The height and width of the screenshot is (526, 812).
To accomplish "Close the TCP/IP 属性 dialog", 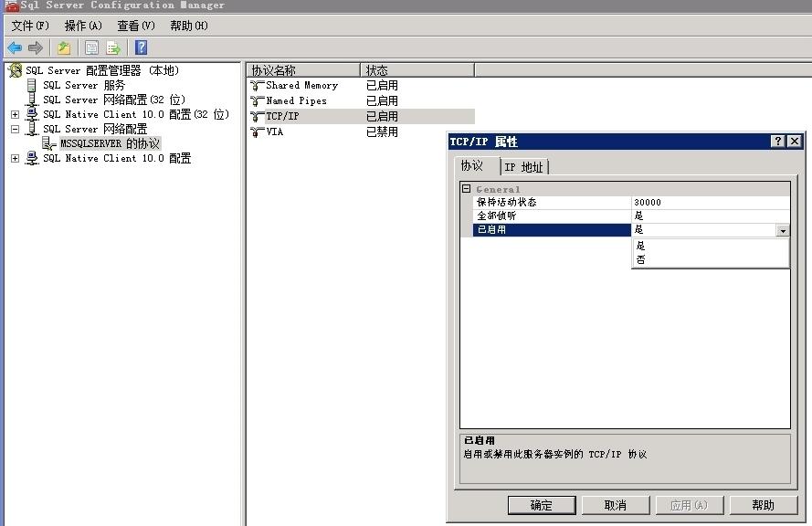I will point(795,142).
